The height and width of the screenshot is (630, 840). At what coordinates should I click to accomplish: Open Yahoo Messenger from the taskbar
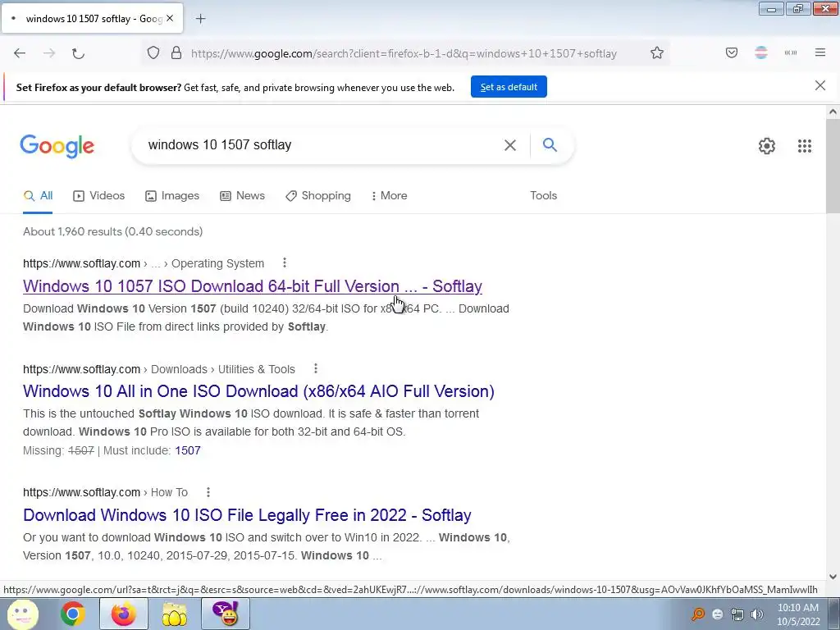tap(226, 614)
